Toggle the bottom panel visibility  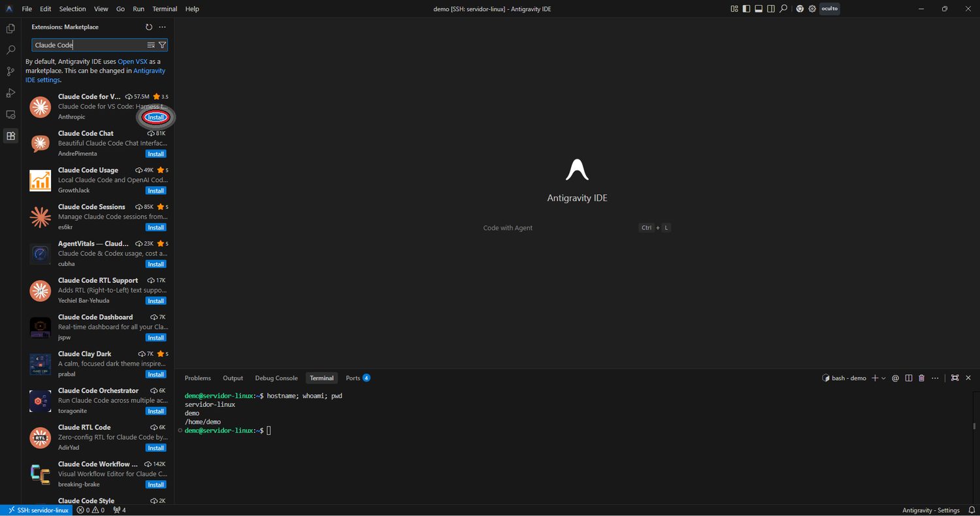(x=759, y=8)
